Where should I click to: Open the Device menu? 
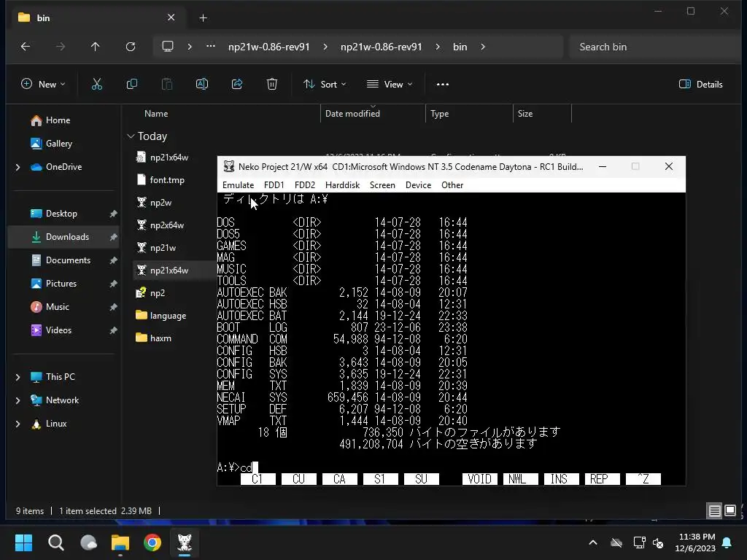pyautogui.click(x=418, y=185)
